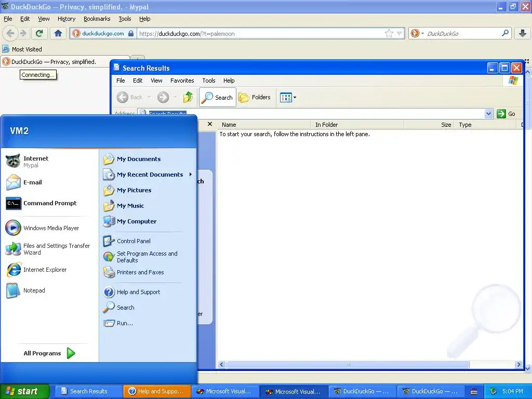The image size is (532, 399).
Task: Click the system tray icon by the clock
Action: 494,391
